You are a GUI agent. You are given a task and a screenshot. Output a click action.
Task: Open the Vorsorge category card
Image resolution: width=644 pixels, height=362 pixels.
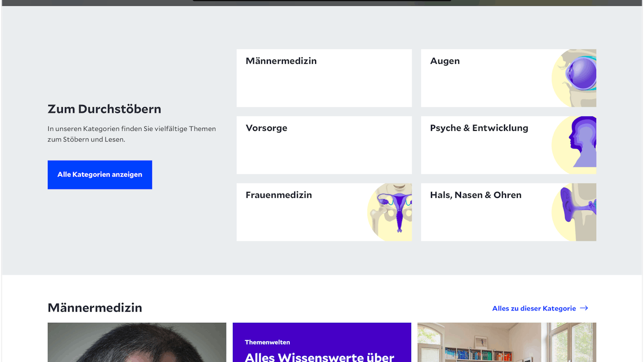point(324,145)
